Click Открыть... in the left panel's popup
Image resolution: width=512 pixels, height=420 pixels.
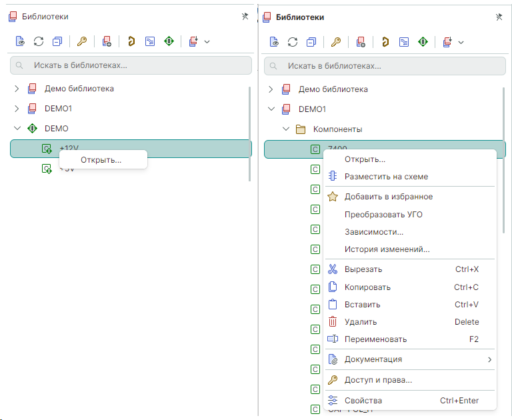click(101, 160)
